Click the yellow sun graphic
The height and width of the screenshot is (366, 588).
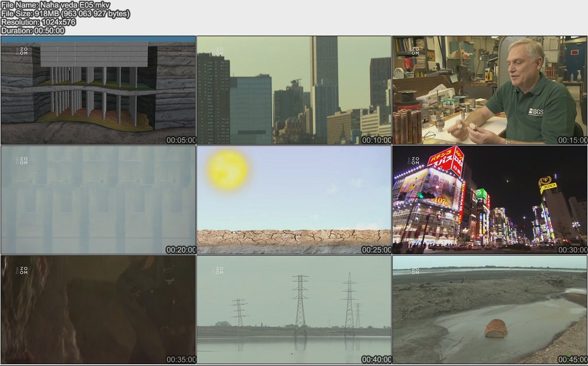point(228,169)
